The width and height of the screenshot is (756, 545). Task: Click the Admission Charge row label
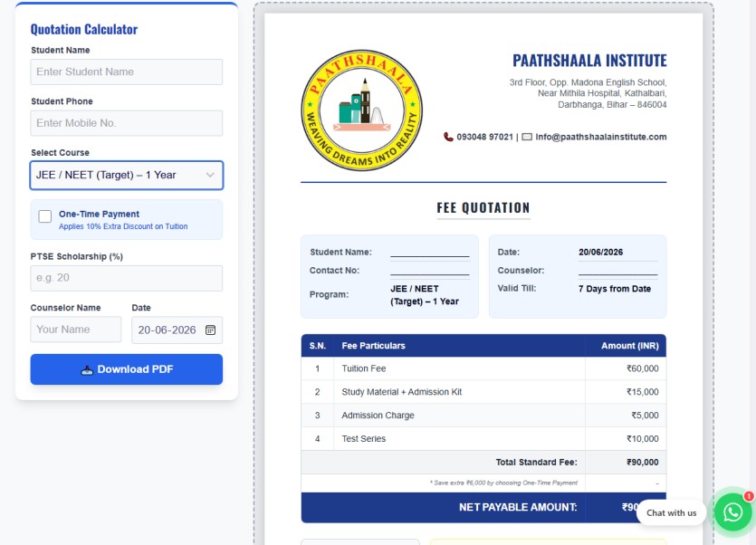coord(378,416)
